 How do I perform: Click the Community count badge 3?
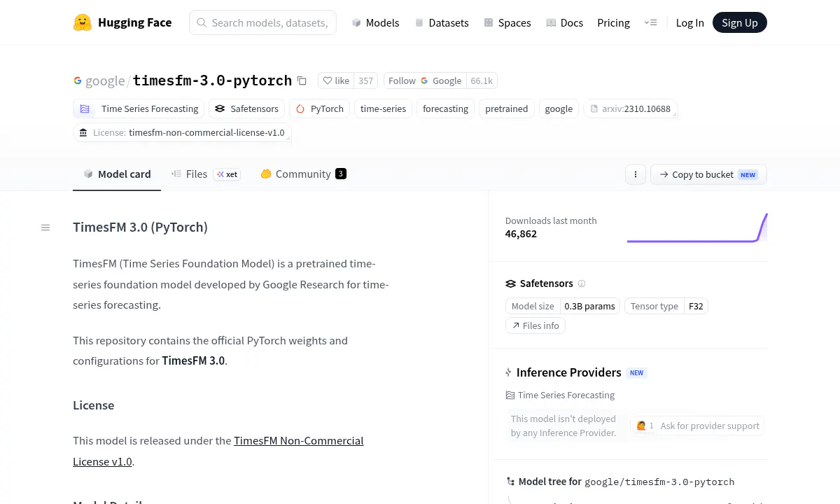pos(341,174)
